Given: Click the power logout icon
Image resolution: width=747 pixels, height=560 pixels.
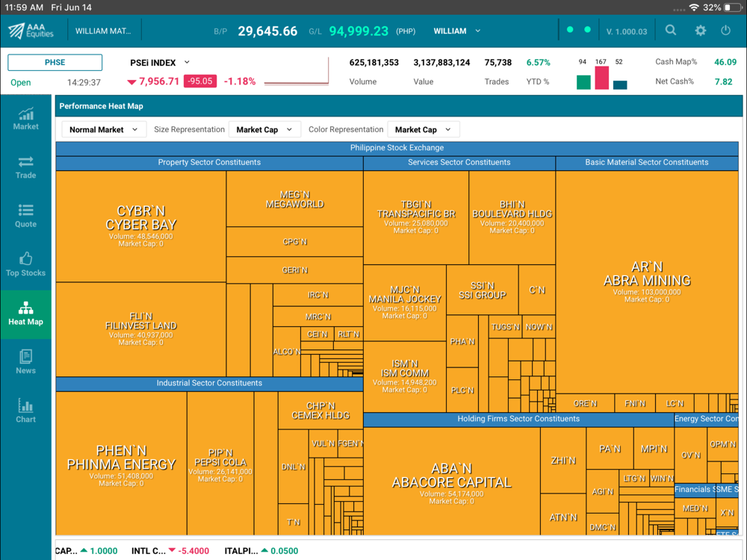Looking at the screenshot, I should (x=725, y=31).
